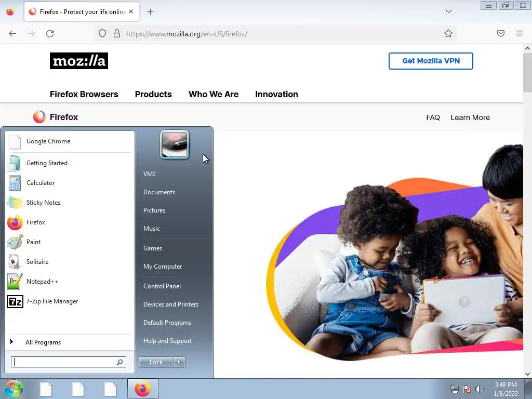The height and width of the screenshot is (399, 532).
Task: Open Notepad++ from Start menu
Action: [x=69, y=281]
